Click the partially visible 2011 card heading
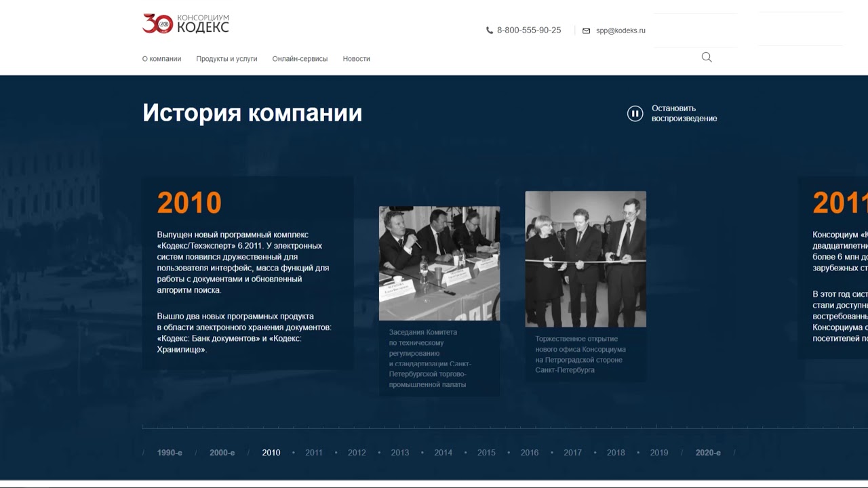Screen dimensions: 868x488 tap(840, 203)
